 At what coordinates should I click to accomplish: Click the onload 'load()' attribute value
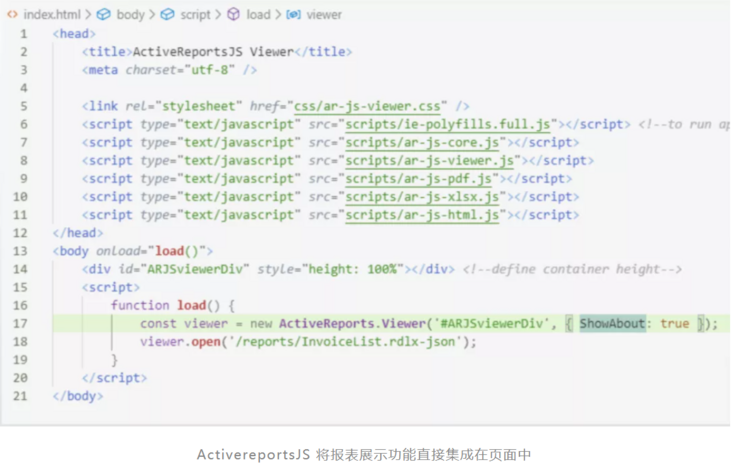(x=177, y=251)
